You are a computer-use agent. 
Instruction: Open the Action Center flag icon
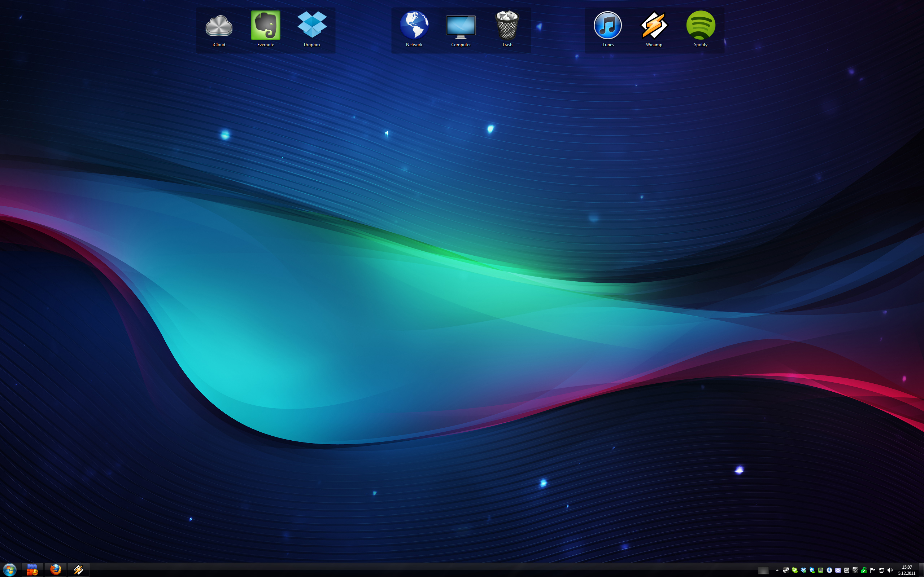(x=872, y=570)
